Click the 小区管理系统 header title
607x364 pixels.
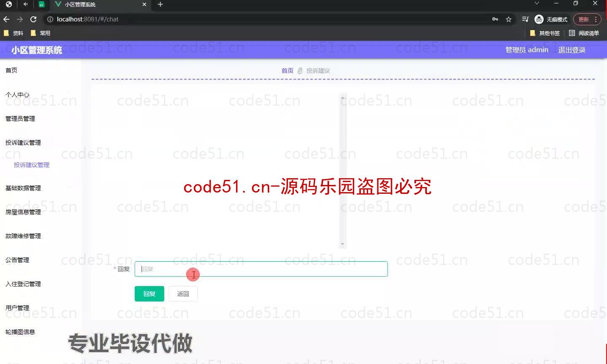37,50
